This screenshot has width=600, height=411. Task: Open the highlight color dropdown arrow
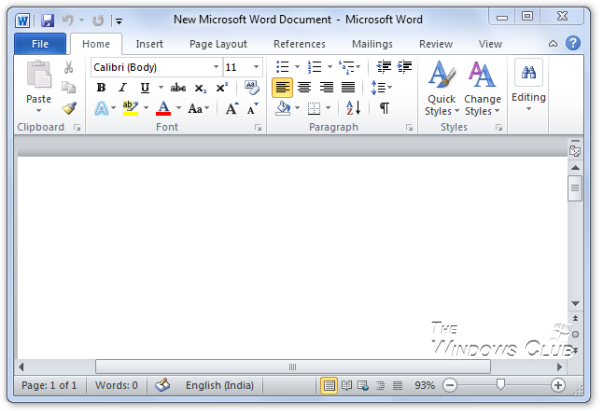(x=146, y=108)
